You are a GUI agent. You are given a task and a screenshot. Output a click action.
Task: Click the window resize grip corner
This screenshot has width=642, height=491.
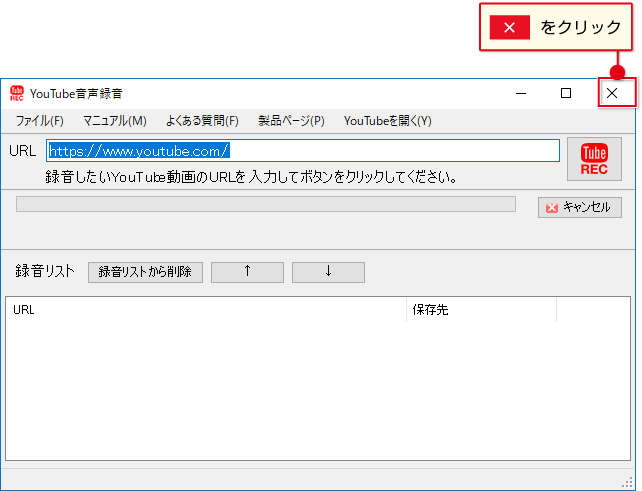pos(627,483)
